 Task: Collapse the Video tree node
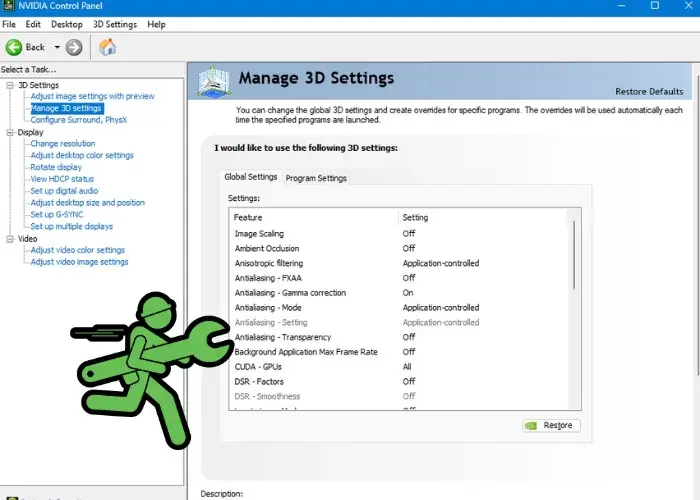coord(10,239)
